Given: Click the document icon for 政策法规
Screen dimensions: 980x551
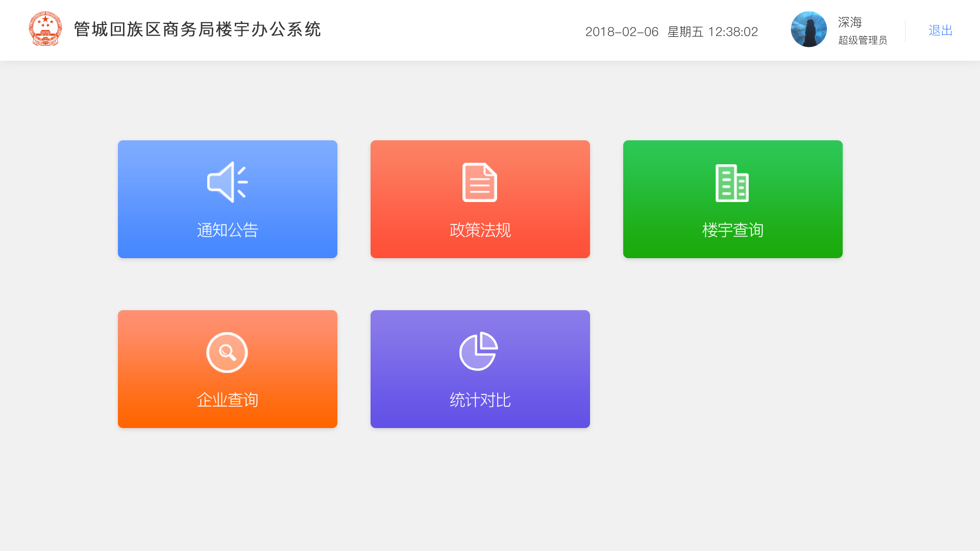Looking at the screenshot, I should click(480, 182).
